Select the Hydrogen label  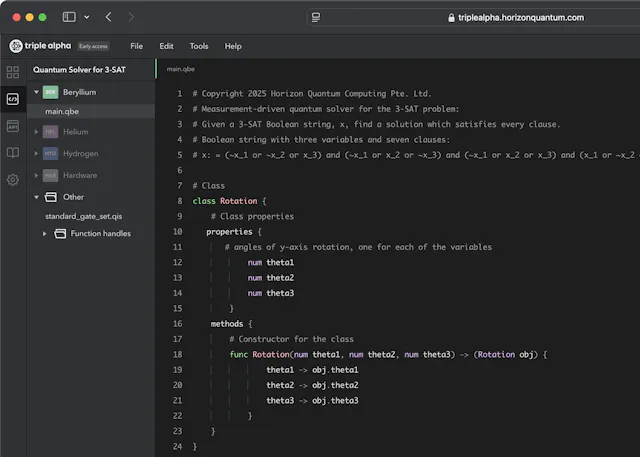[x=81, y=153]
